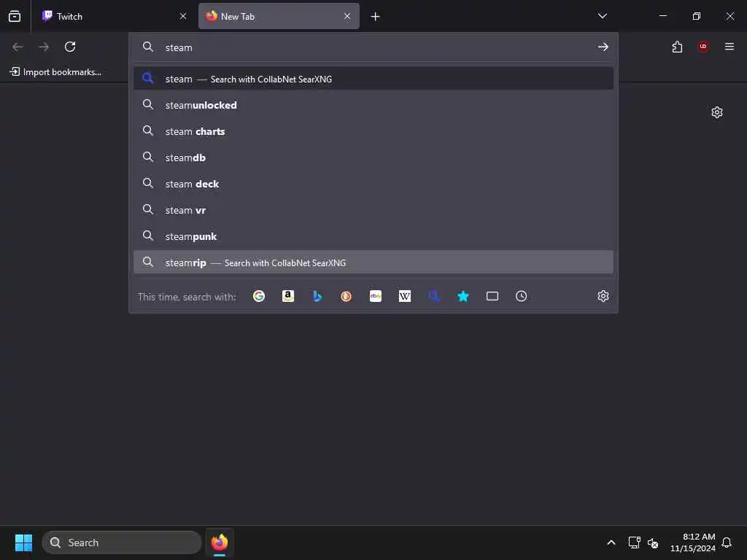The height and width of the screenshot is (560, 747).
Task: Open Windows Start menu
Action: click(23, 542)
